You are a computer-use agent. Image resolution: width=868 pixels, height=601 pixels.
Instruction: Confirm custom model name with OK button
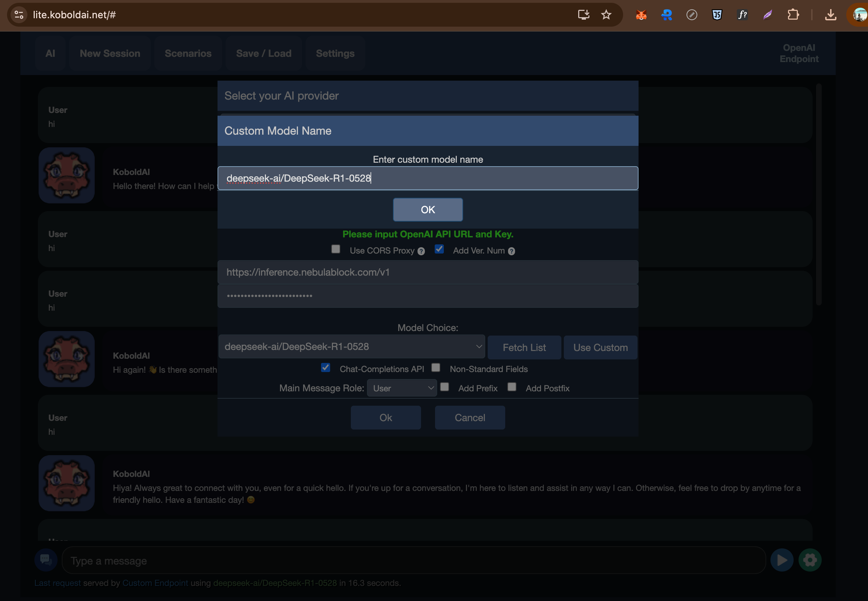point(428,210)
